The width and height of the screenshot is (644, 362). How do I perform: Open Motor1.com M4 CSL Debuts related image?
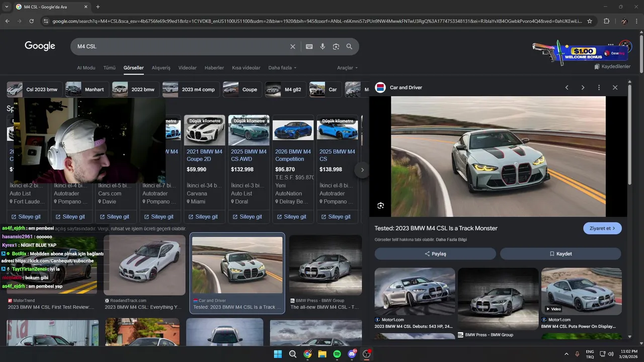point(415,292)
